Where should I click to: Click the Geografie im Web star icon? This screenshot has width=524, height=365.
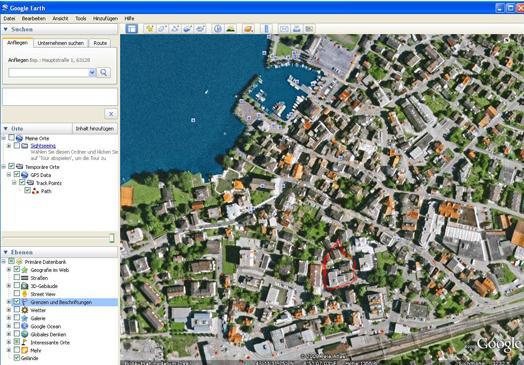click(25, 270)
